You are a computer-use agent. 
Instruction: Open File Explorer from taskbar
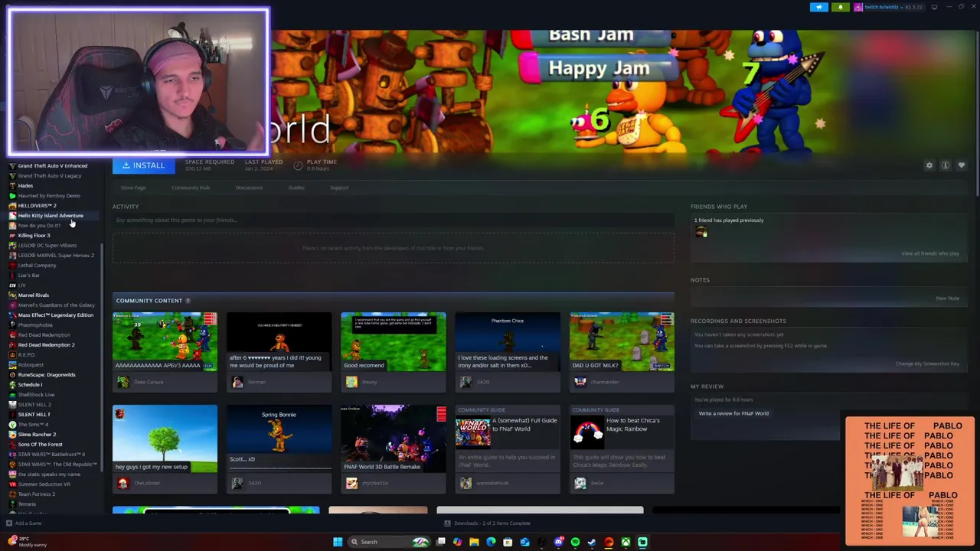point(474,542)
